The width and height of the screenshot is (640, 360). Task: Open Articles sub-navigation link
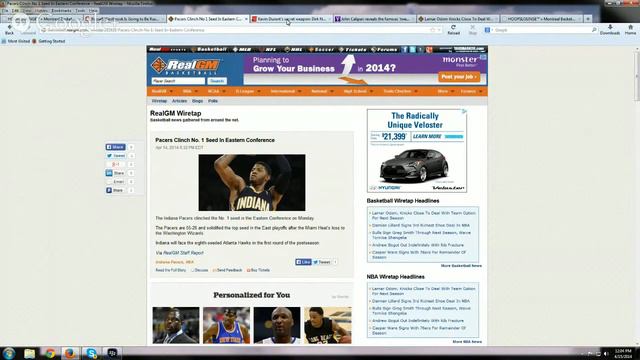pos(179,101)
